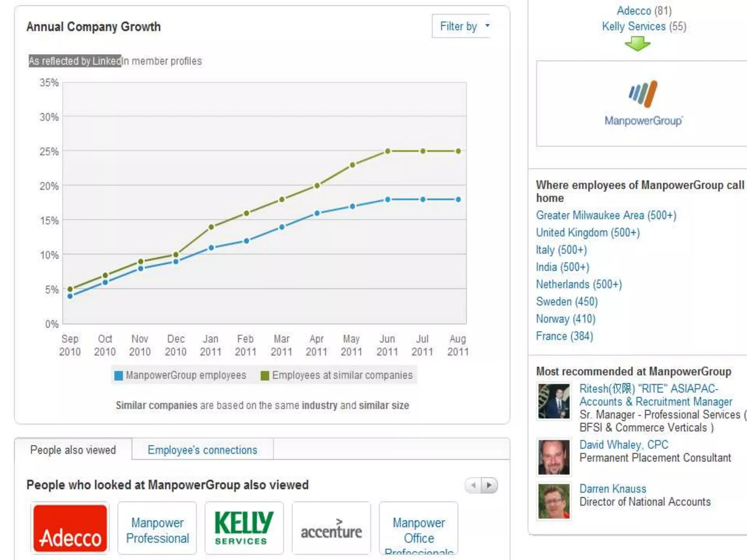This screenshot has width=747, height=560.
Task: Click the carousel next arrow
Action: point(489,485)
